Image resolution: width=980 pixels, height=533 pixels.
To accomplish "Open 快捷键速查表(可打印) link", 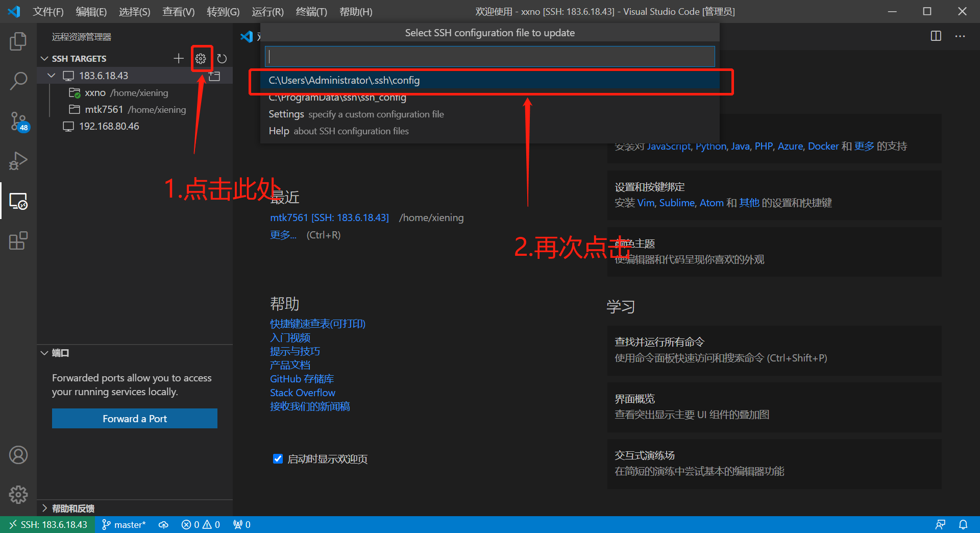I will pos(317,324).
